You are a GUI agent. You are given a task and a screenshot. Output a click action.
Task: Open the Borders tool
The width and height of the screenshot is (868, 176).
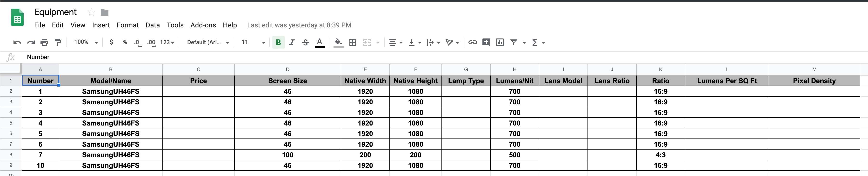point(353,42)
